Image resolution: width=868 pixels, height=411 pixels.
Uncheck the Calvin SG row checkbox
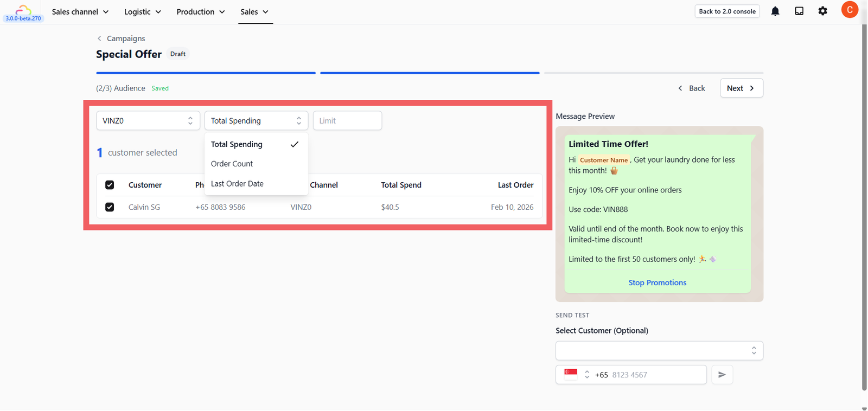[110, 207]
